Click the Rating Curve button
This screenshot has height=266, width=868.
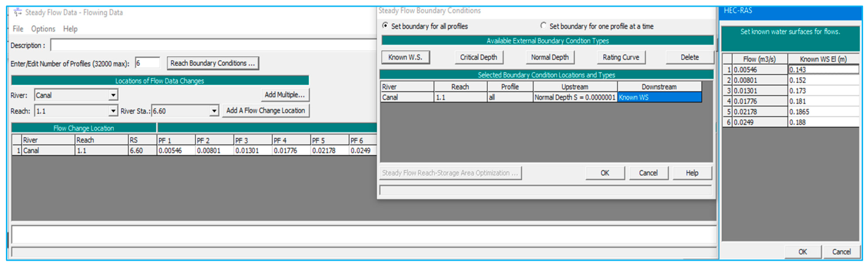(x=621, y=57)
